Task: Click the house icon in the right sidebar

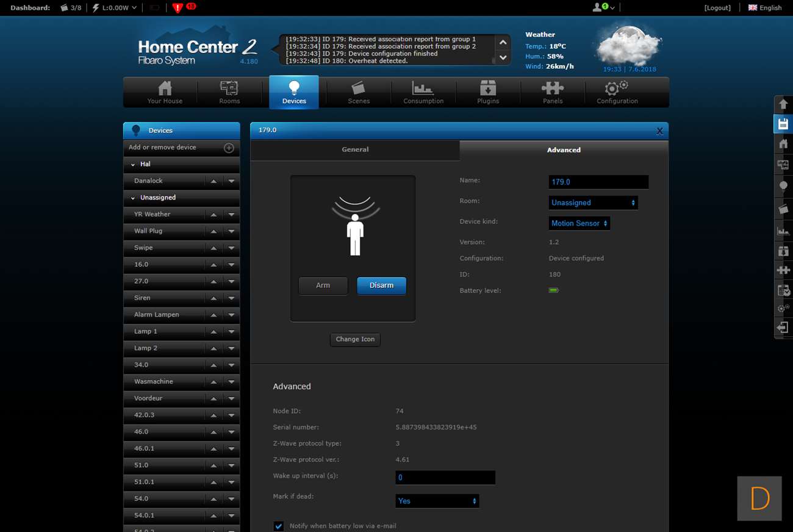Action: click(x=783, y=144)
